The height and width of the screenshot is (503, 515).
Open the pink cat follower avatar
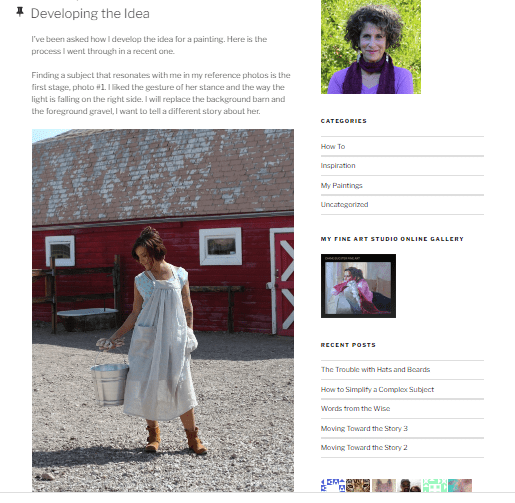[x=384, y=485]
